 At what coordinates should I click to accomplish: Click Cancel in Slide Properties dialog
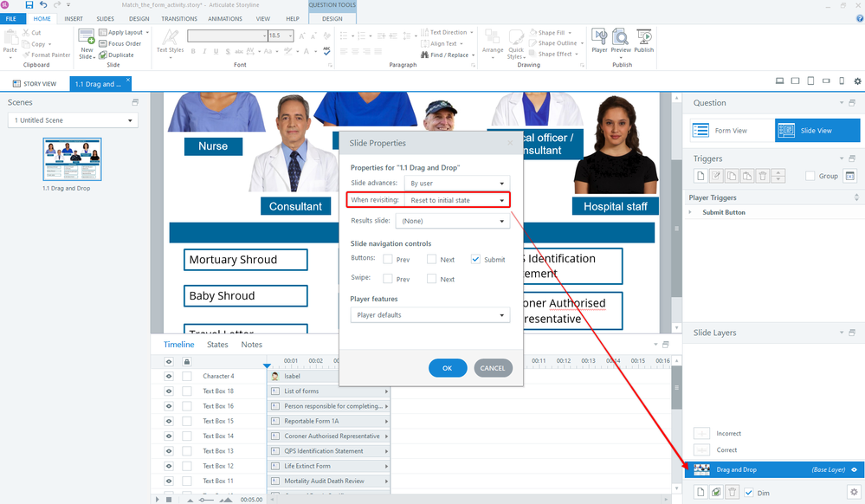(x=492, y=368)
